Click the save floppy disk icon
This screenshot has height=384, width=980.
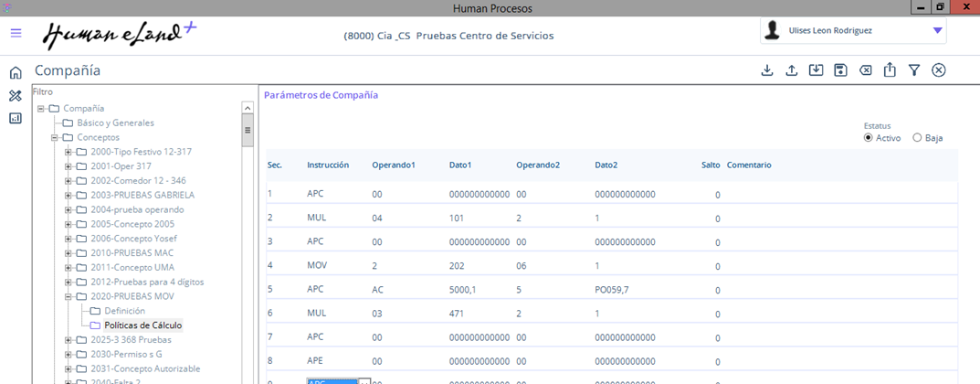pos(840,70)
